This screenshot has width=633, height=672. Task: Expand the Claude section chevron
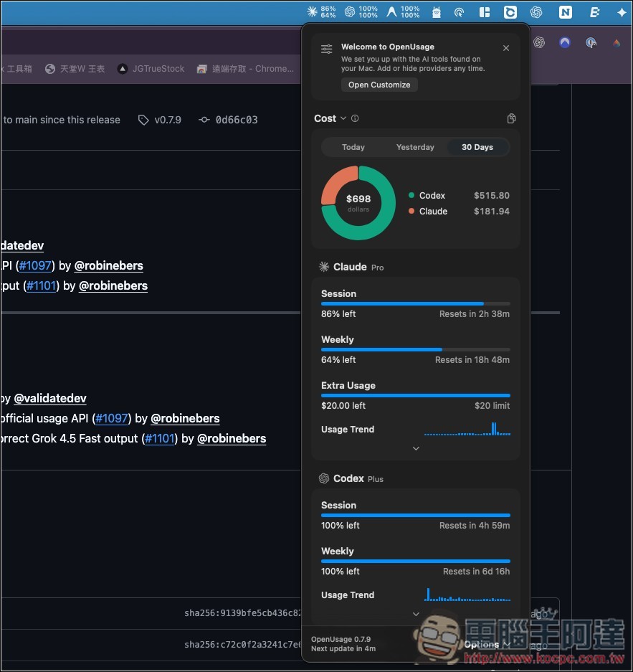[x=416, y=448]
